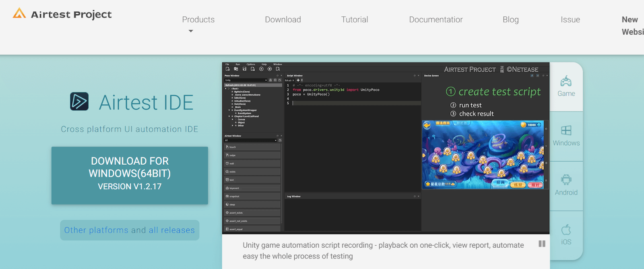
Task: Click the Airtest IDE play-triangle logo
Action: click(79, 101)
